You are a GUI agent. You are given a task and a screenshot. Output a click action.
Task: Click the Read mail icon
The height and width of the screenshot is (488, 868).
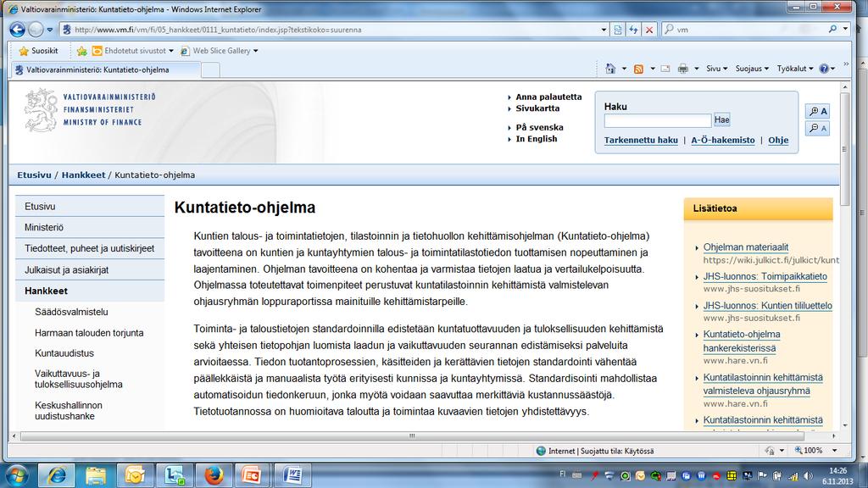(x=665, y=69)
